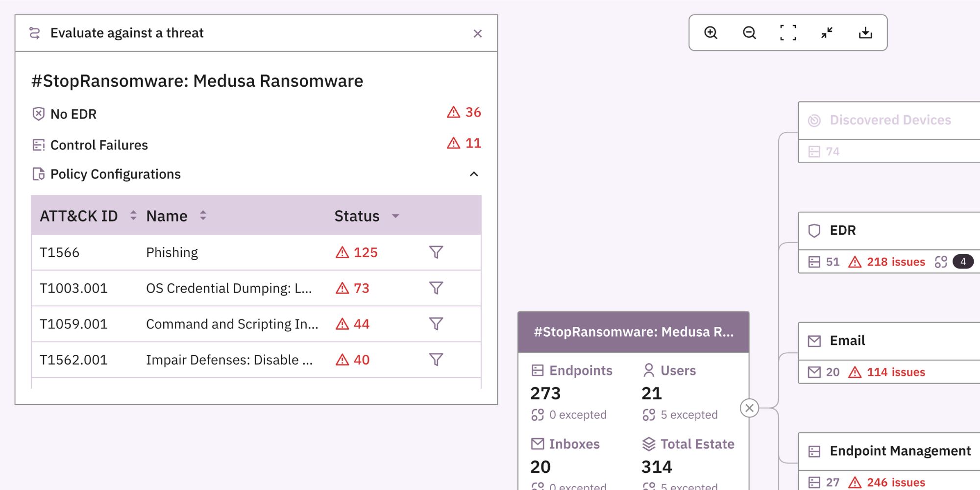Filter by the Phishing row
Image resolution: width=980 pixels, height=490 pixels.
click(x=436, y=252)
